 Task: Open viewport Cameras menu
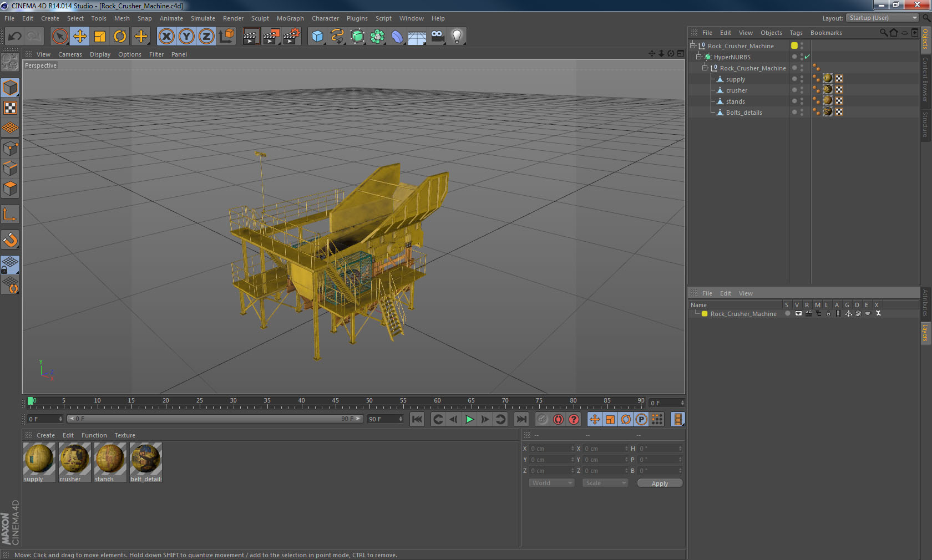click(70, 54)
